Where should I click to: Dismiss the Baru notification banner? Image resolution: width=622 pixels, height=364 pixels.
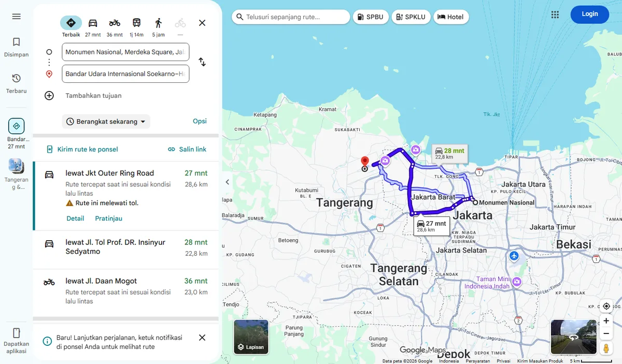[x=202, y=338]
